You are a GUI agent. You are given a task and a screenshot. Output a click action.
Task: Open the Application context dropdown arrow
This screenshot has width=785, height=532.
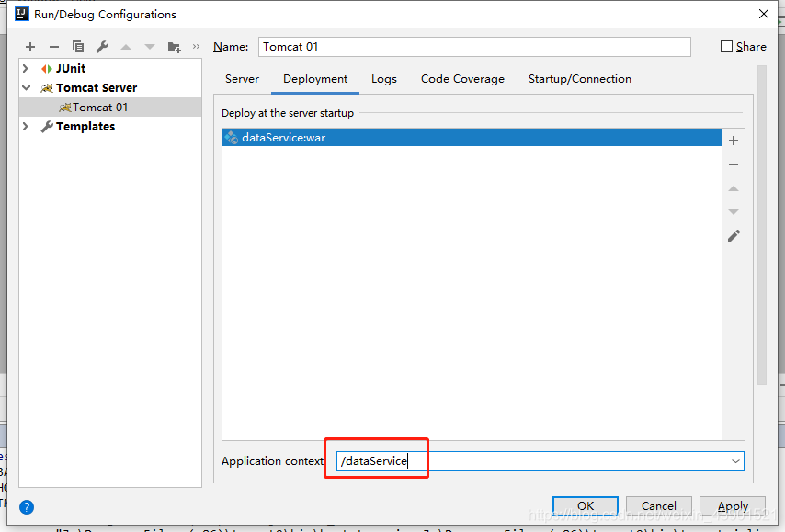tap(735, 461)
